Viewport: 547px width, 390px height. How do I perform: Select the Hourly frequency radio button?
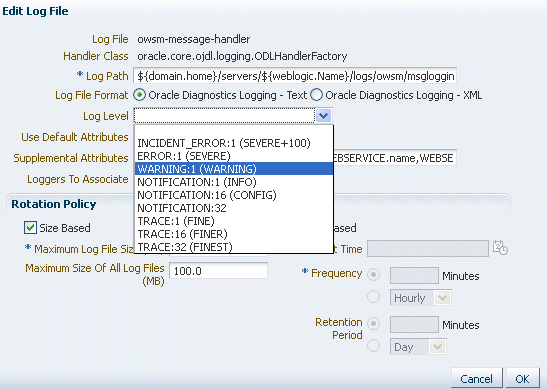[x=373, y=297]
